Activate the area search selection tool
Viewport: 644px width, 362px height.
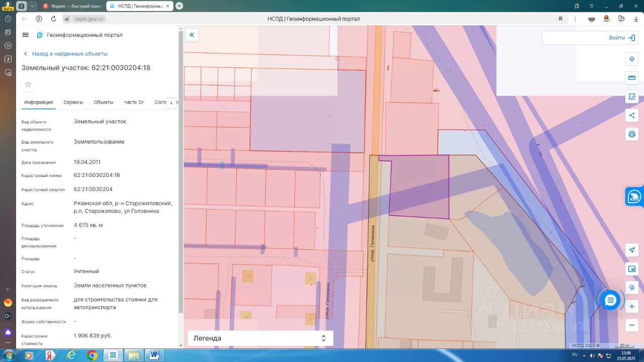[632, 97]
